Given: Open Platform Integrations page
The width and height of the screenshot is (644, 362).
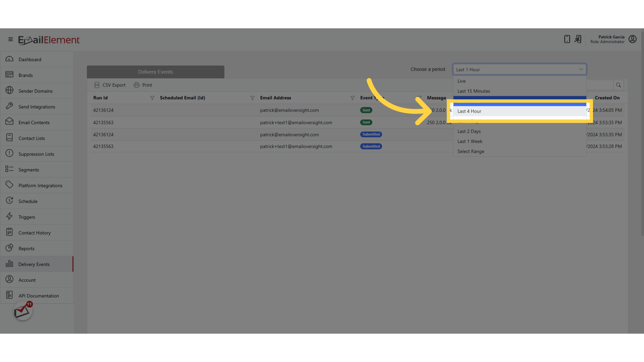Looking at the screenshot, I should [37, 185].
